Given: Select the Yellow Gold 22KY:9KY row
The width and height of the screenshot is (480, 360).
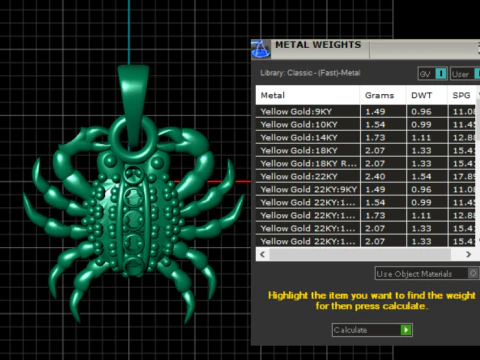Looking at the screenshot, I should [x=366, y=189].
